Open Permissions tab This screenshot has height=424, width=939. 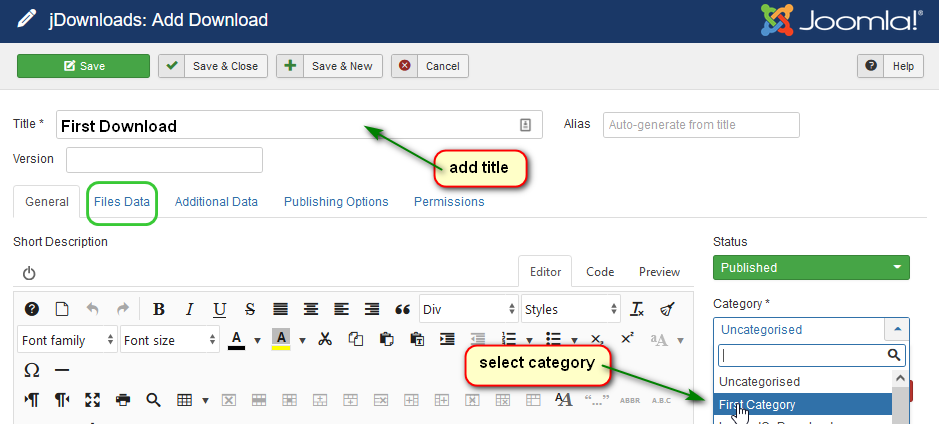click(x=449, y=202)
